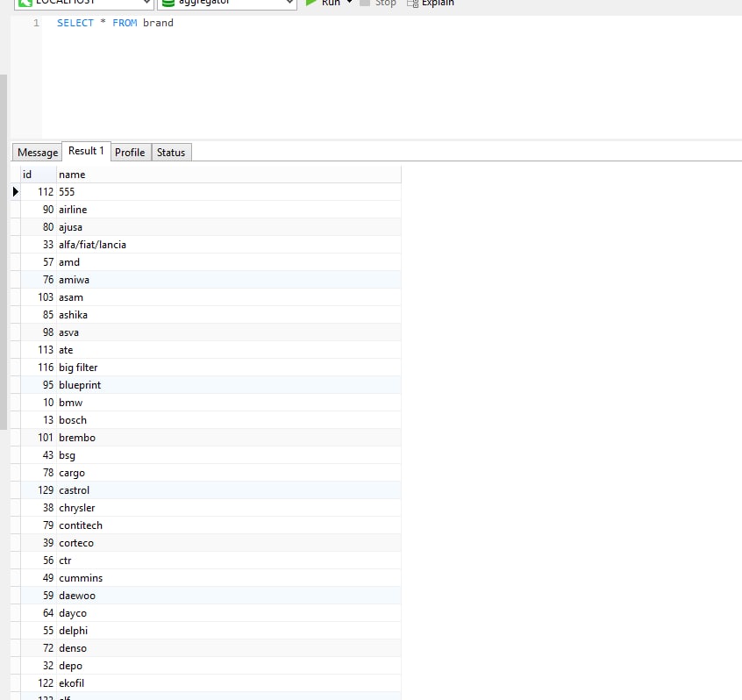
Task: Click the current row pointer for row 555
Action: pyautogui.click(x=16, y=192)
